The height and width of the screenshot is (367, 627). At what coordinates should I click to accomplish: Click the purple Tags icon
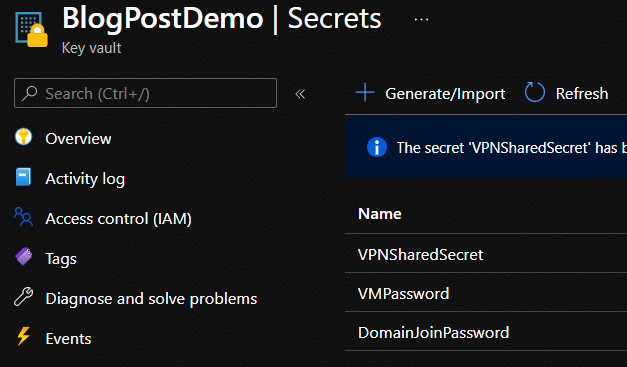coord(24,257)
